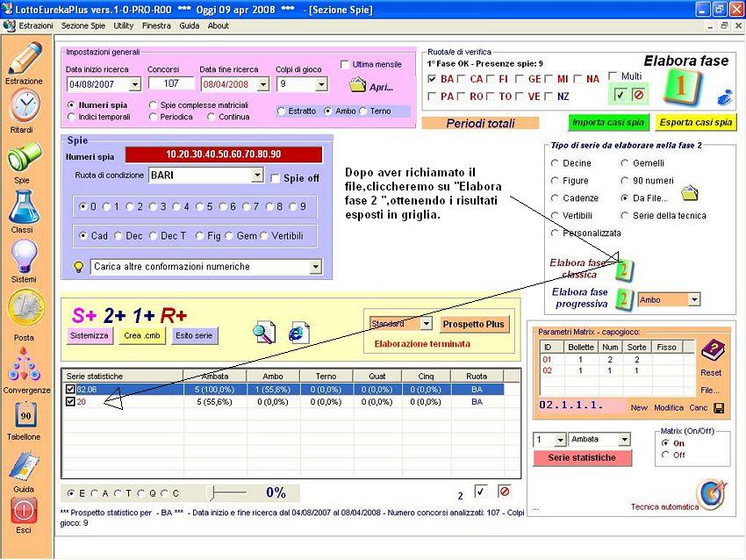This screenshot has height=560, width=746.
Task: Click the Elabora fase 1 green icon
Action: coord(682,87)
